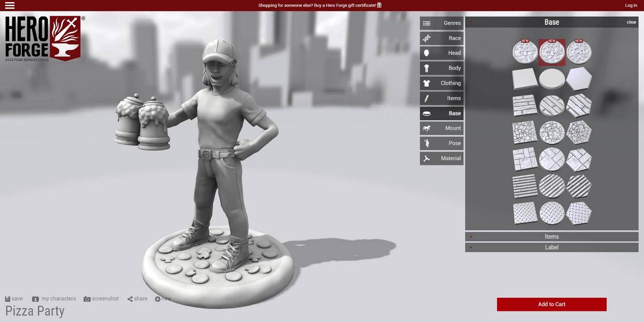The width and height of the screenshot is (644, 322).
Task: Choose the square flagstone tile base
Action: pyautogui.click(x=525, y=159)
